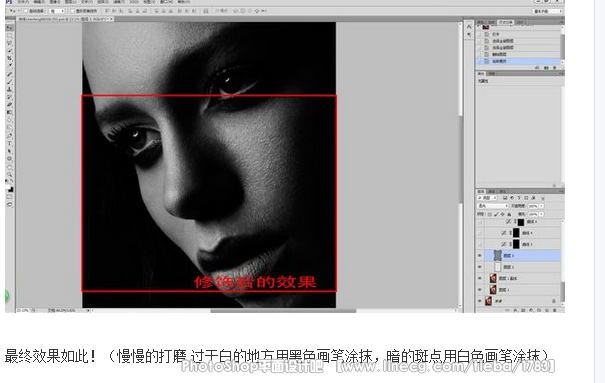Close the open document tab

(x=112, y=19)
